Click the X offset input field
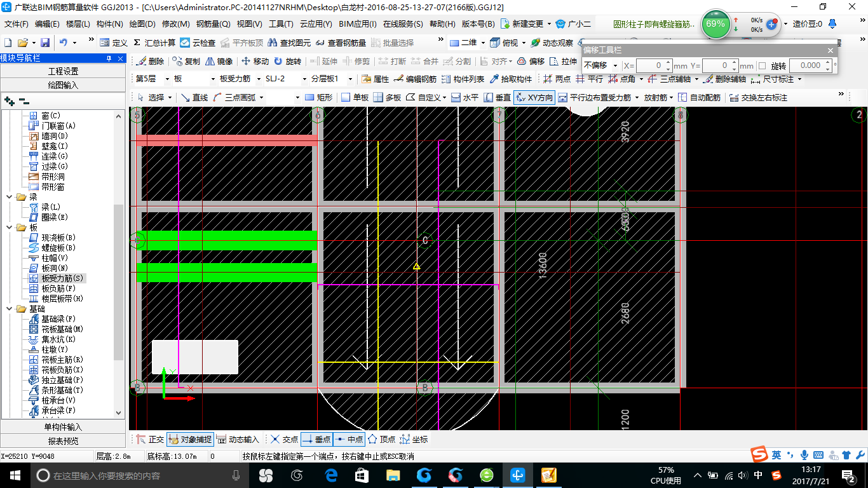Viewport: 868px width, 488px height. (x=654, y=65)
